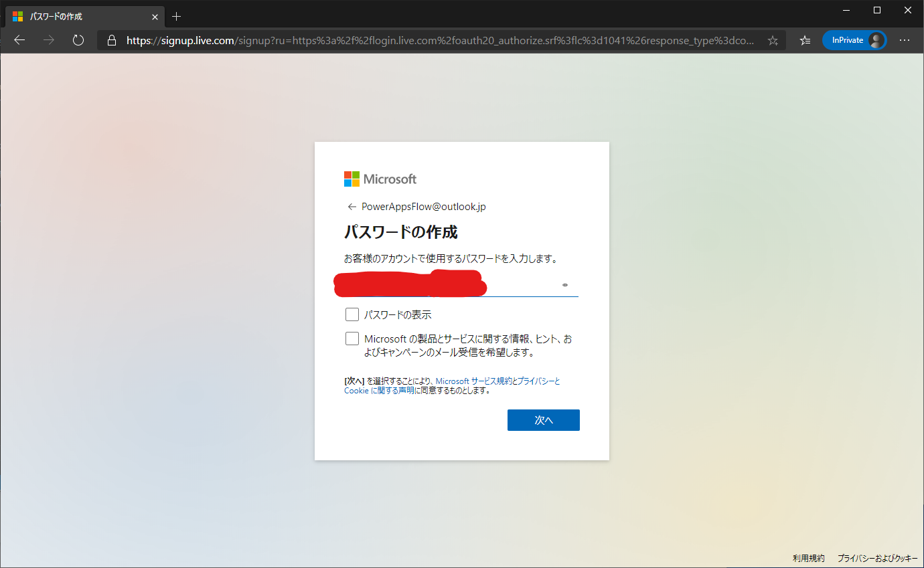Click the disabled forward navigation arrow
Screen dimensions: 924x568
click(x=49, y=40)
